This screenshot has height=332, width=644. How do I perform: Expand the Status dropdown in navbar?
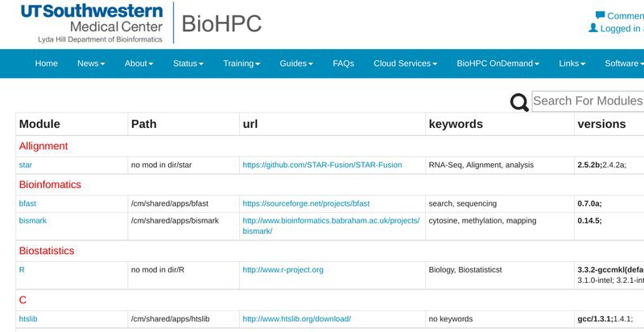click(x=188, y=64)
